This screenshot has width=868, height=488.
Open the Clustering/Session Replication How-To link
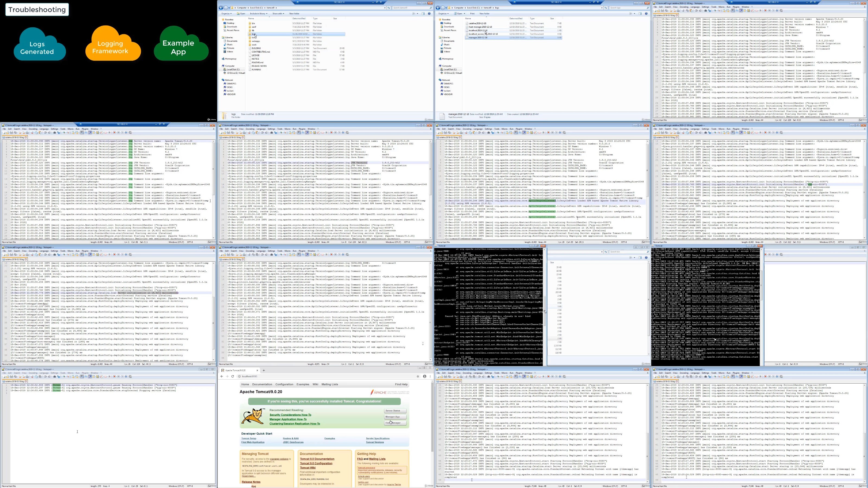point(295,424)
